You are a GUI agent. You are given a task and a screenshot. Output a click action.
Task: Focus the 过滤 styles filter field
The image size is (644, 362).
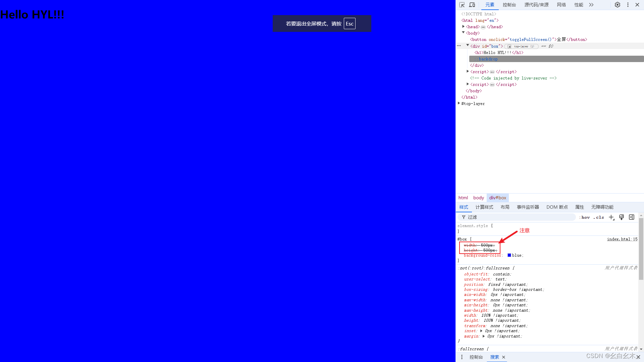pos(517,217)
